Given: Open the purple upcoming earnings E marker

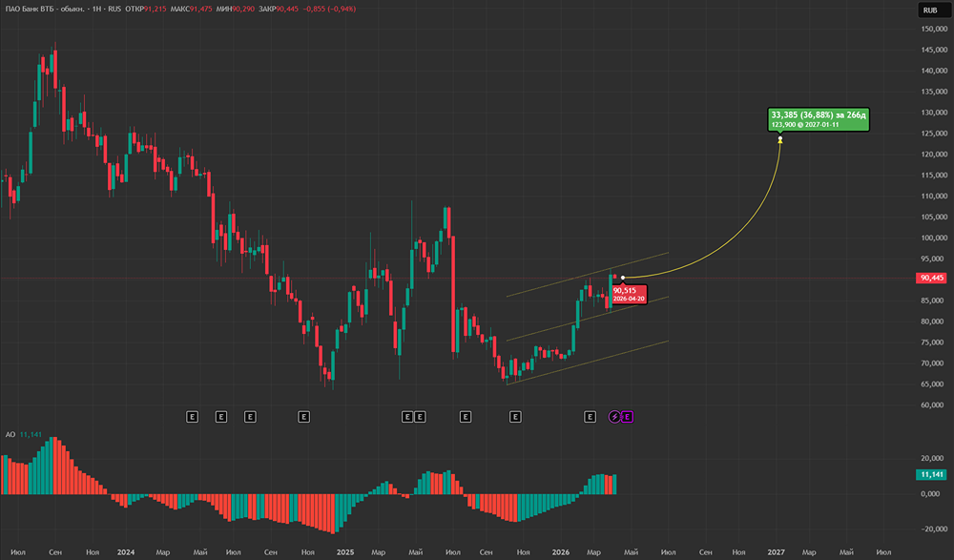Looking at the screenshot, I should pyautogui.click(x=628, y=417).
